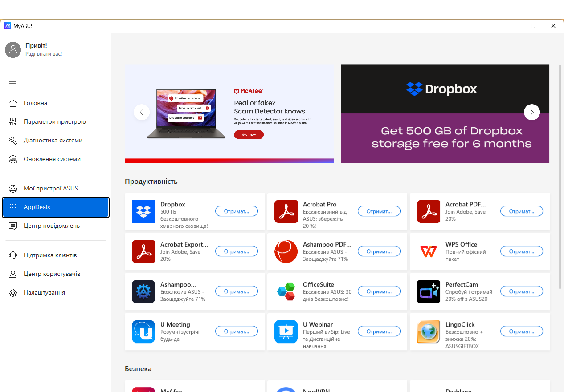This screenshot has height=392, width=564.
Task: Get the Ashampoo PDF offer
Action: coord(379,251)
